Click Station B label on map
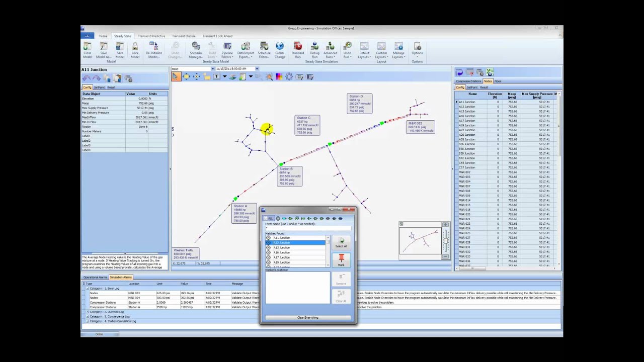This screenshot has height=362, width=644. click(289, 176)
